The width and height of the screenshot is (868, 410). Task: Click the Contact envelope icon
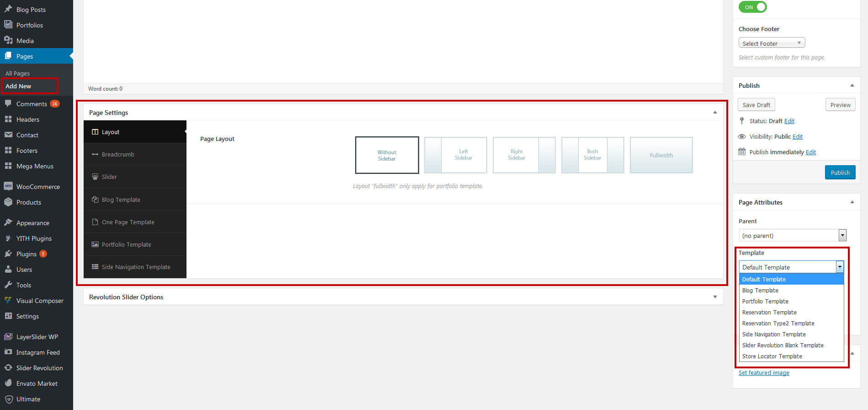(8, 135)
